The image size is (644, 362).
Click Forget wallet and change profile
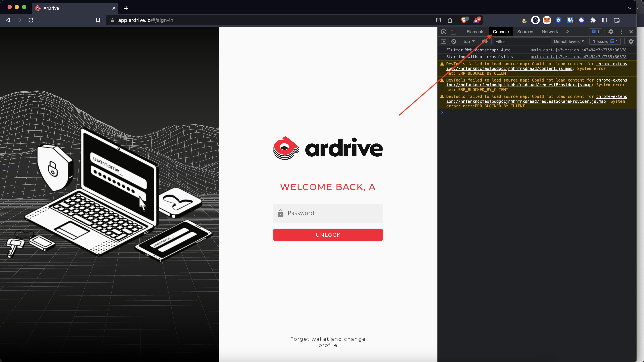[x=328, y=342]
